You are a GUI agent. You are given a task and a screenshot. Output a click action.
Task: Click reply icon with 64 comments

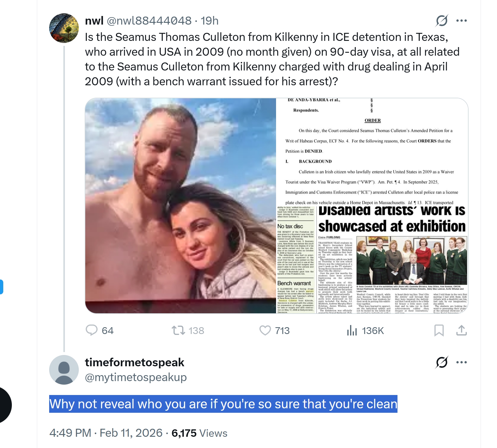pos(92,330)
